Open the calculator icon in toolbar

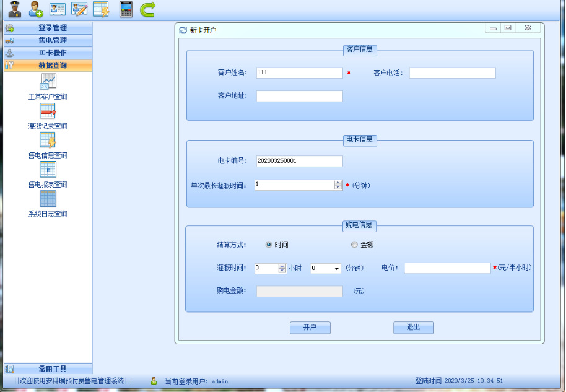pos(126,9)
